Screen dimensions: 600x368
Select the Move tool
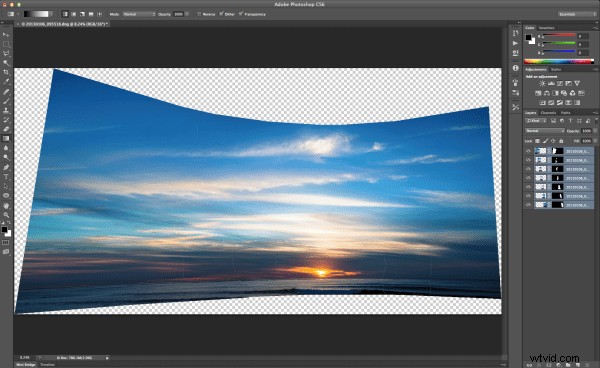point(6,35)
